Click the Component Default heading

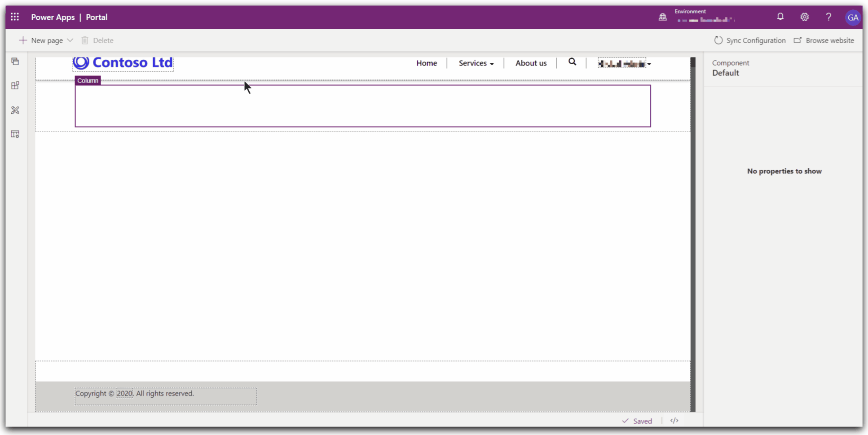(731, 68)
